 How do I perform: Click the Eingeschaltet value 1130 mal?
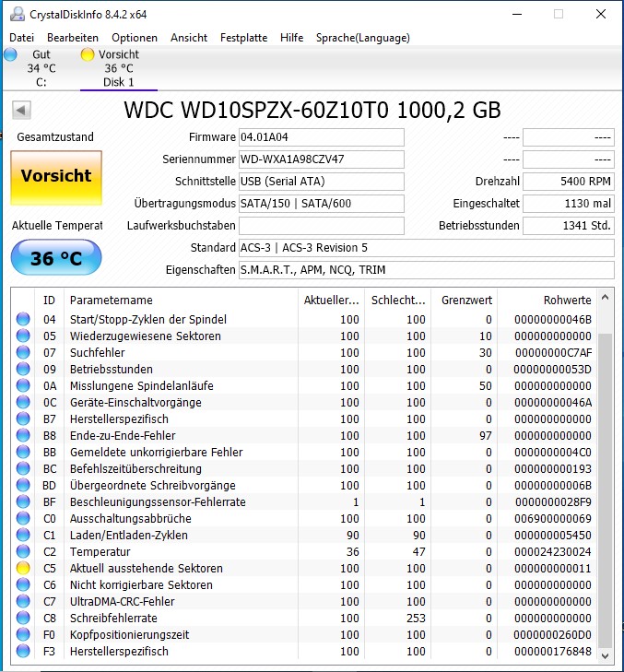coord(569,204)
